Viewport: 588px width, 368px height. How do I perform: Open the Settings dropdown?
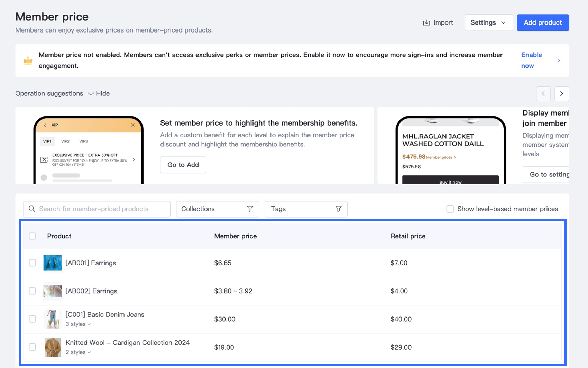click(x=488, y=23)
